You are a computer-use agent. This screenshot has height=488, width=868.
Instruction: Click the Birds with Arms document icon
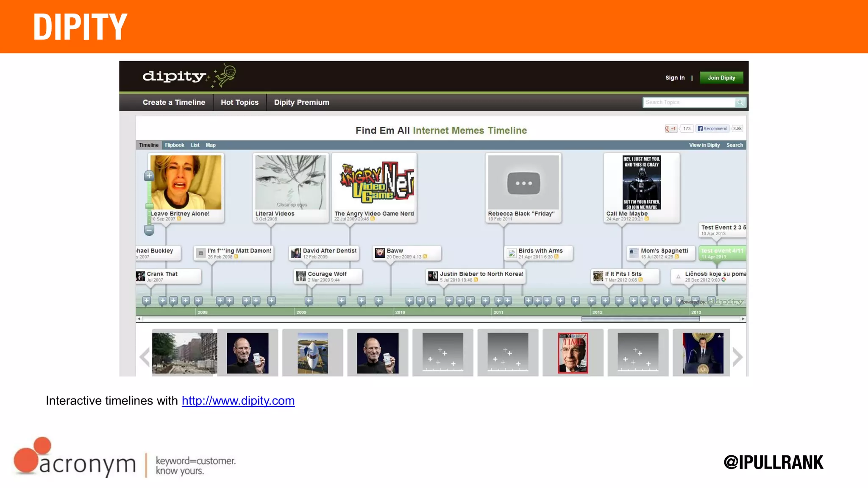512,253
